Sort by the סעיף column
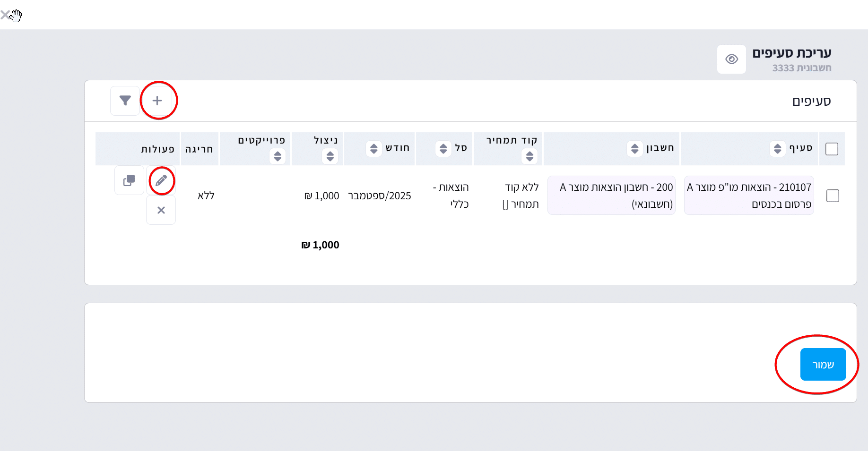 [778, 148]
